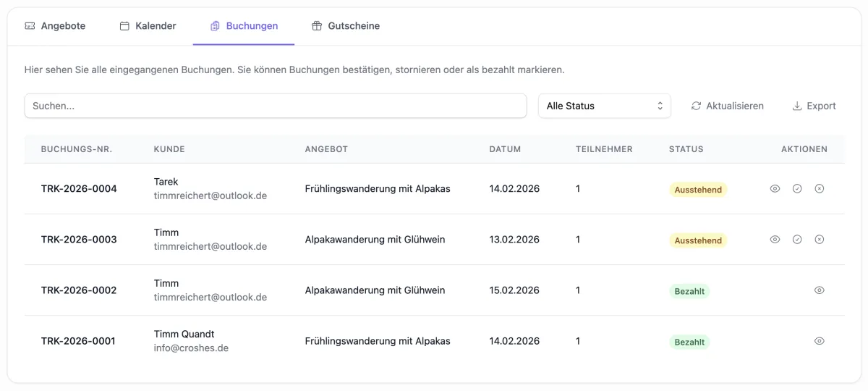Viewport: 868px width, 391px height.
Task: Click the Bezahlt badge of TRK-2026-0002
Action: click(x=689, y=291)
